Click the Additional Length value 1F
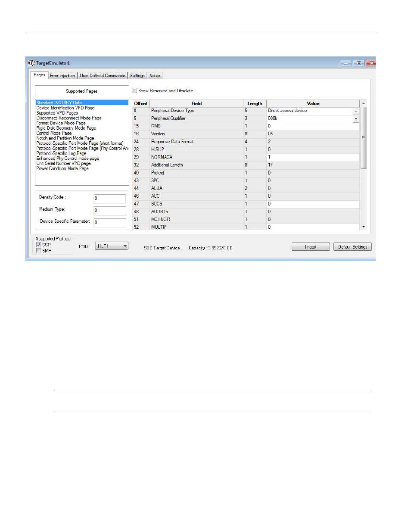The height and width of the screenshot is (532, 411). coord(313,165)
